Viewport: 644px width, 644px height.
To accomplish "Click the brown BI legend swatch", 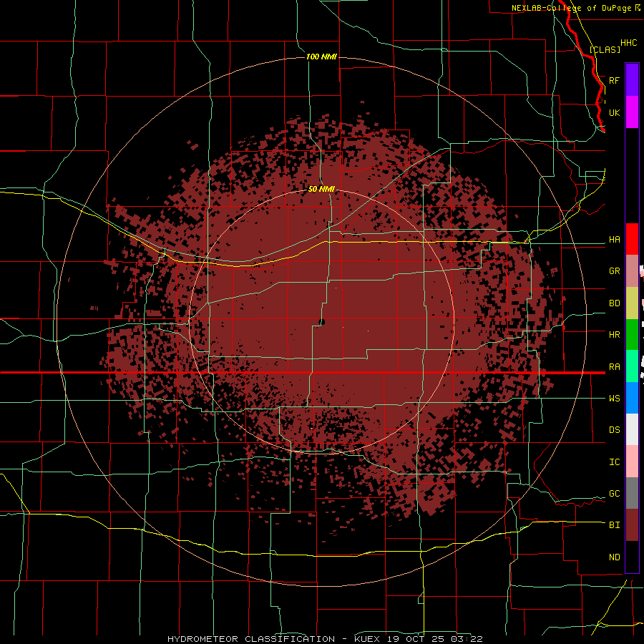I will pyautogui.click(x=632, y=525).
